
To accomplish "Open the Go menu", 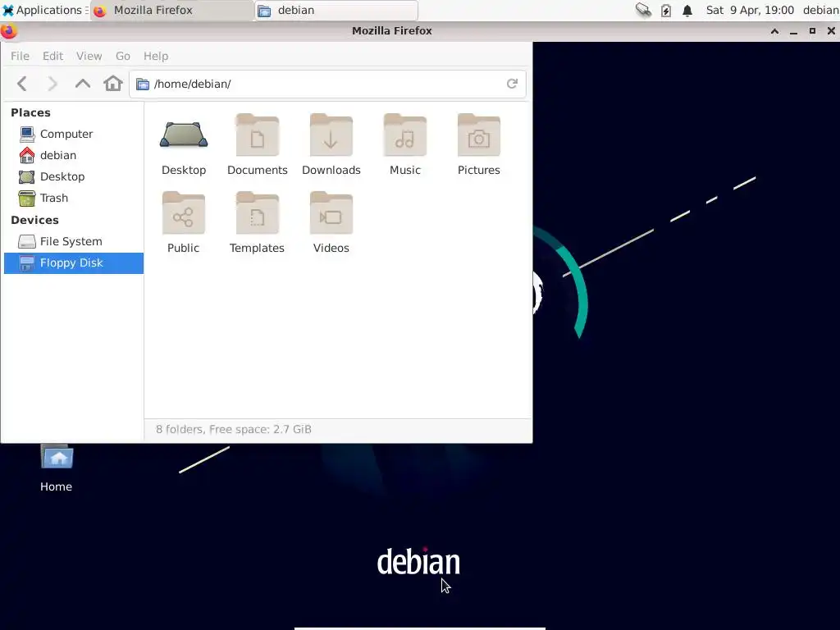I will tap(123, 56).
